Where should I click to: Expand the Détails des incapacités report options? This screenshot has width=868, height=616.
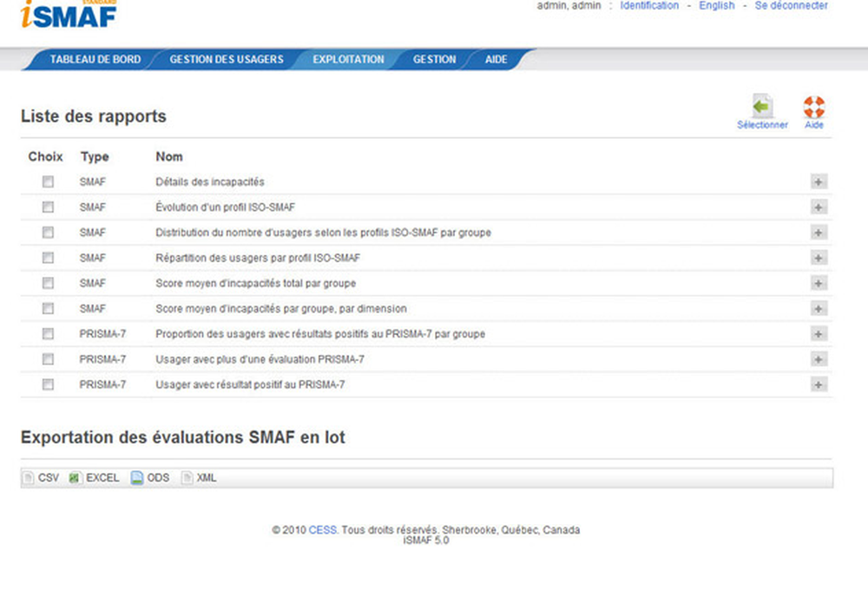point(818,182)
